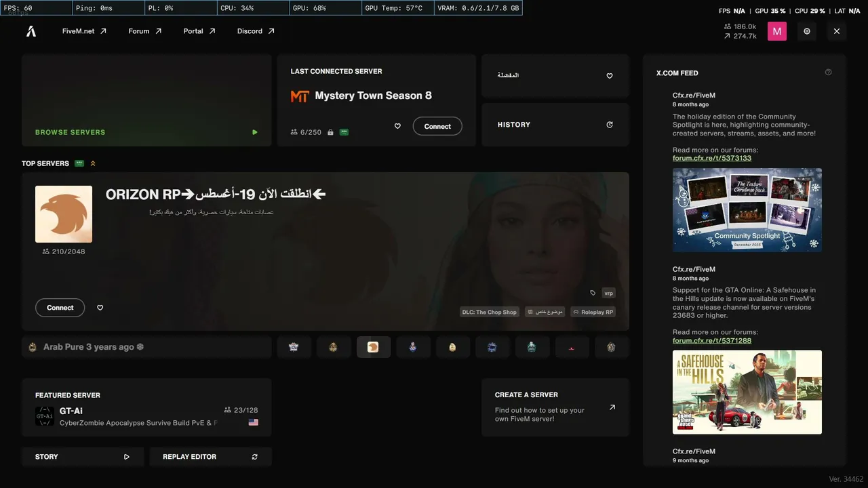Image resolution: width=868 pixels, height=488 pixels.
Task: Open the forum.cfx.re/t/5373133 link
Action: 712,158
